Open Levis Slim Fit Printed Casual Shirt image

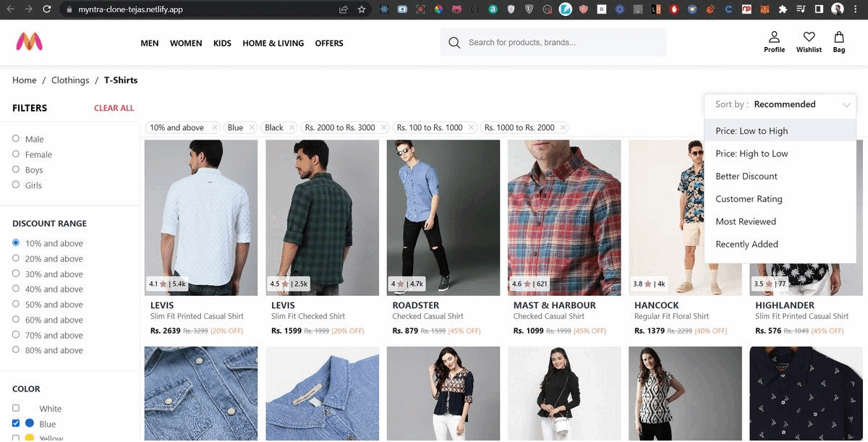coord(201,218)
